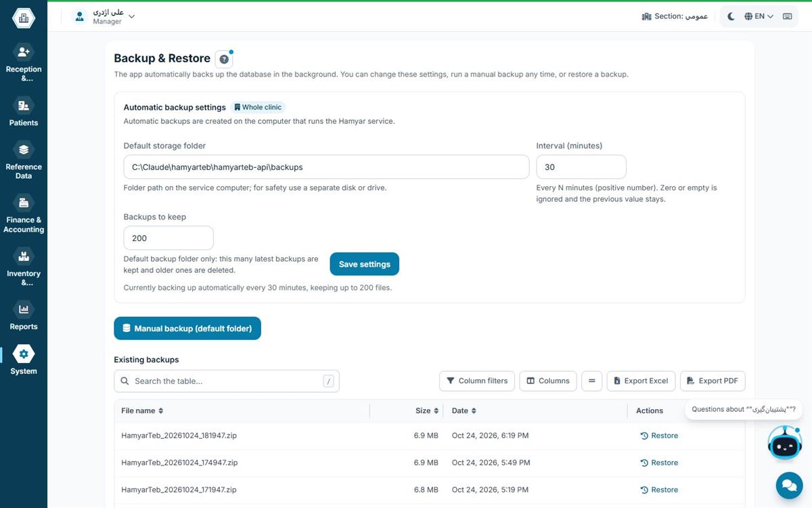812x508 pixels.
Task: Open System sidebar section
Action: click(24, 360)
